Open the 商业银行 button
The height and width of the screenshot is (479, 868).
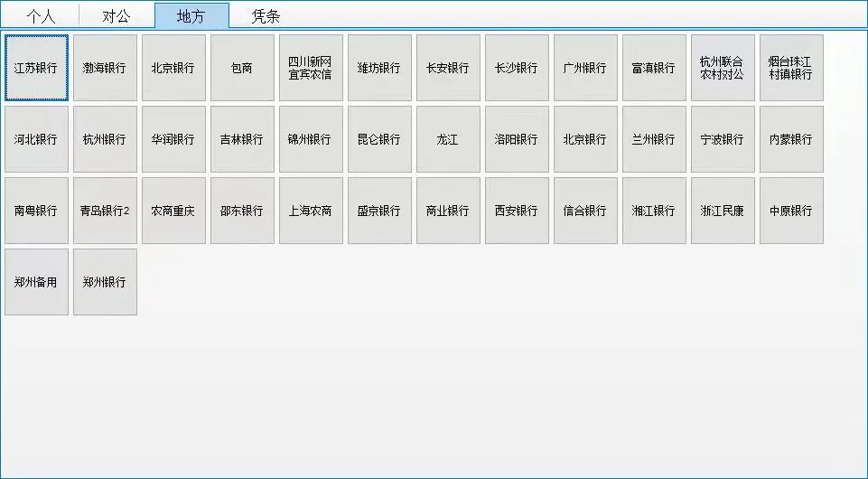point(448,211)
